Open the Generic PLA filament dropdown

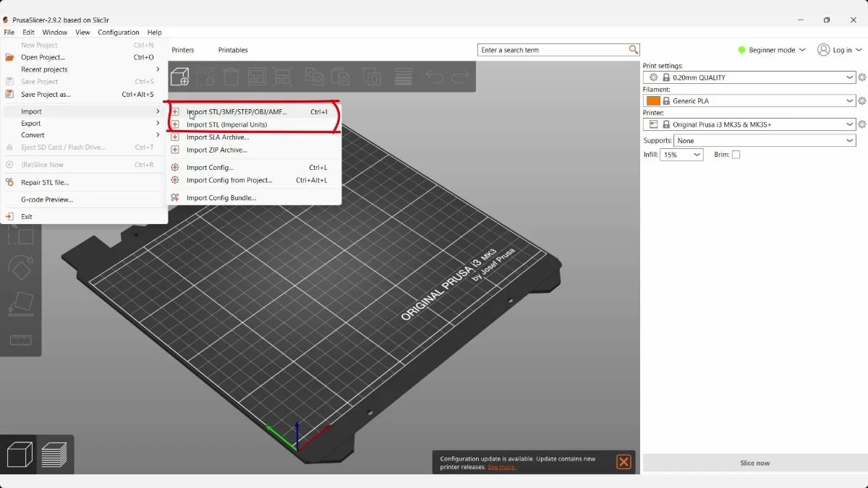(749, 100)
